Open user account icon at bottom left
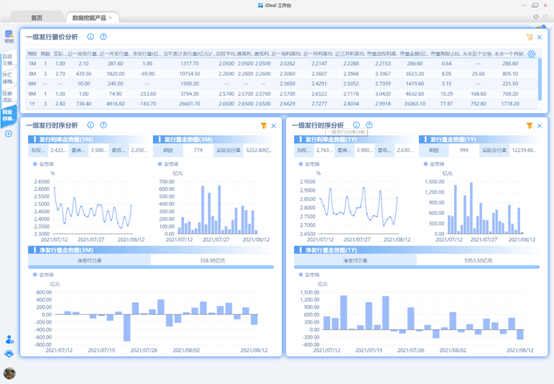This screenshot has width=554, height=384. 10,339
